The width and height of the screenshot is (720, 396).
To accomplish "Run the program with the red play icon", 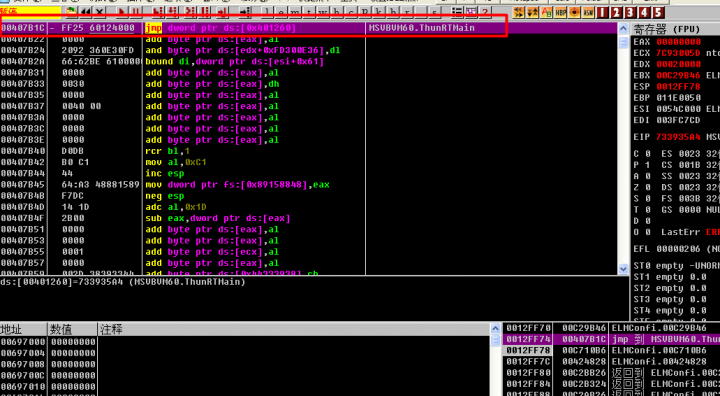I will pyautogui.click(x=122, y=11).
